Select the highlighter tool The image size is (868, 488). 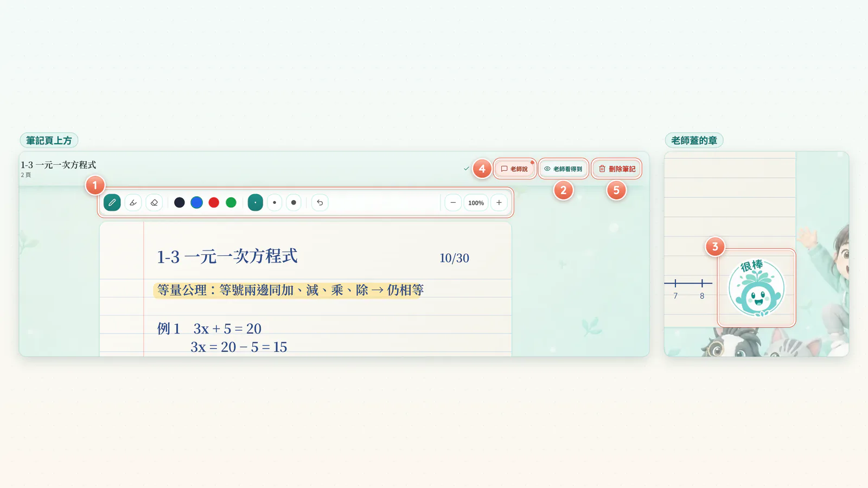tap(133, 203)
